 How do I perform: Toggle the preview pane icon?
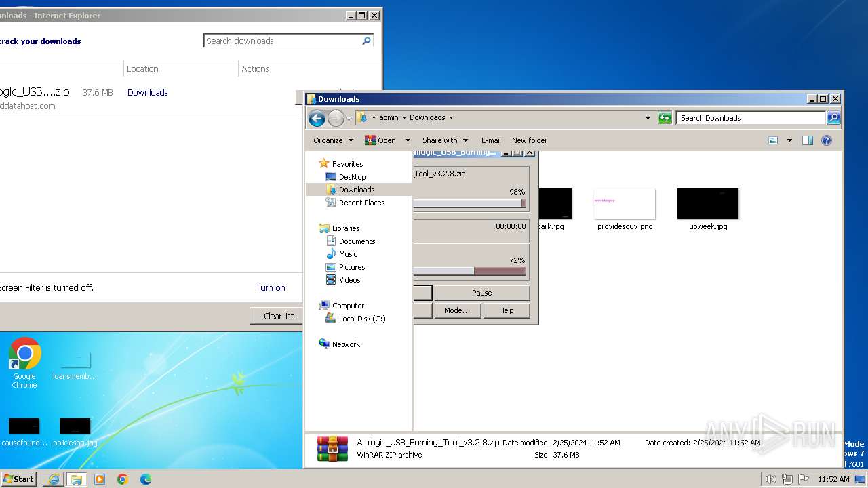808,140
